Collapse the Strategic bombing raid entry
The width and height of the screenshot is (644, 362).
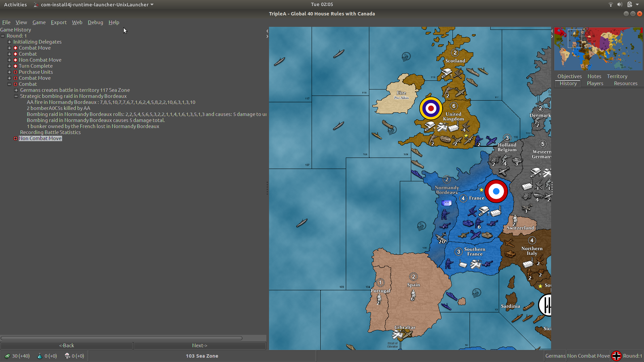(x=16, y=96)
